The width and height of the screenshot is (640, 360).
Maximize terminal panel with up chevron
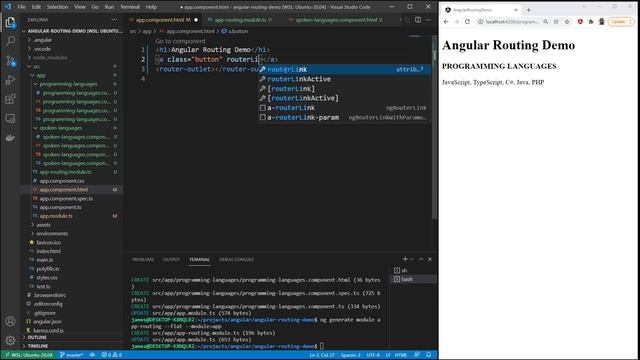coord(421,259)
